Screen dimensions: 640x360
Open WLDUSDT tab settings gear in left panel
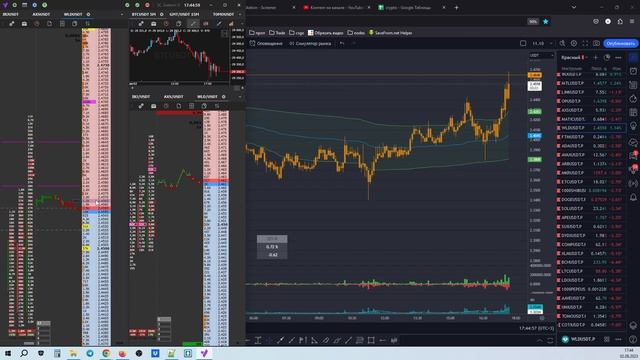coord(89,14)
